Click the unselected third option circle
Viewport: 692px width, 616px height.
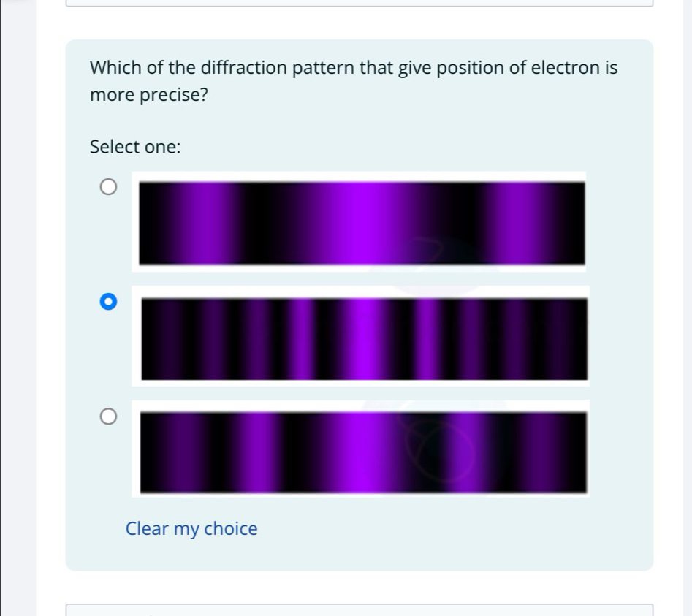[x=109, y=416]
